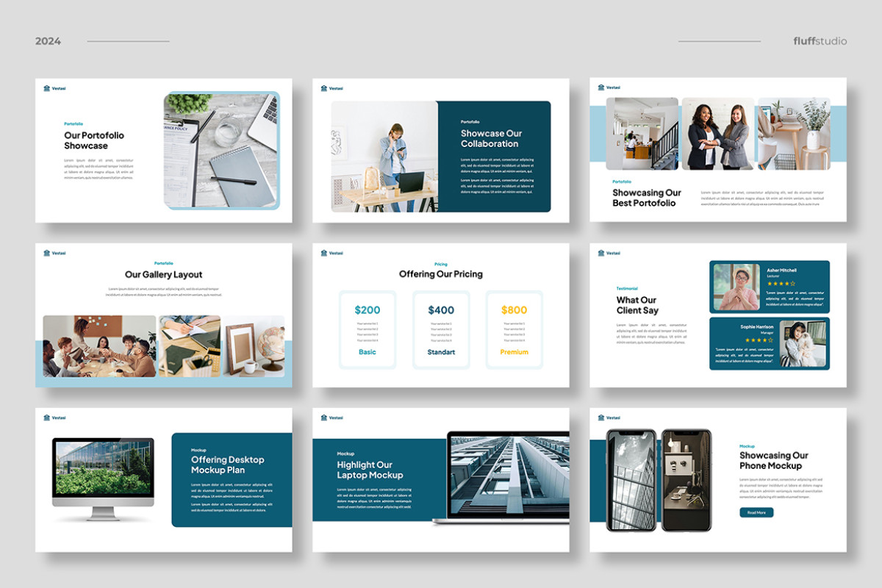Click Asher Mitchell's testimonial portrait

coord(736,287)
